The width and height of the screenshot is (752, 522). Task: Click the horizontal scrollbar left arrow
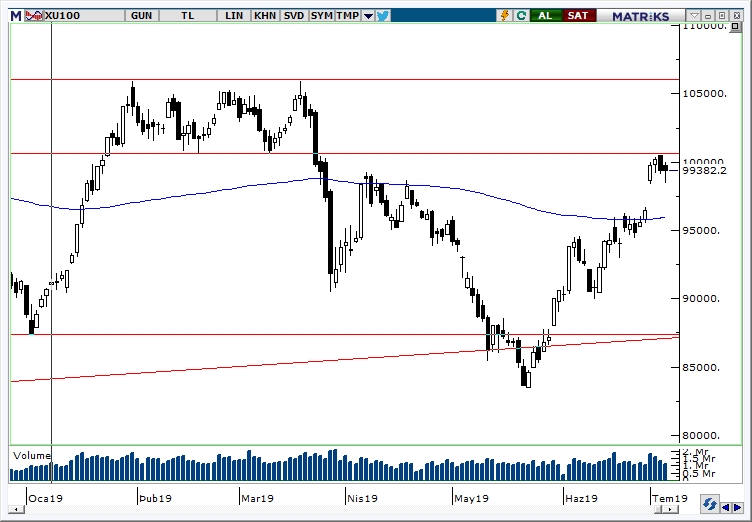(16, 509)
